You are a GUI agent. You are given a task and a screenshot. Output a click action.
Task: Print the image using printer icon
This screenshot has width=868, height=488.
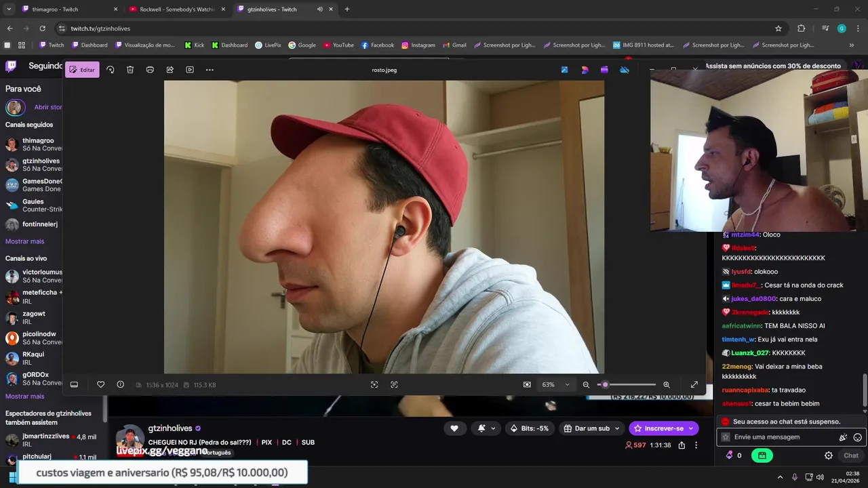pyautogui.click(x=150, y=70)
